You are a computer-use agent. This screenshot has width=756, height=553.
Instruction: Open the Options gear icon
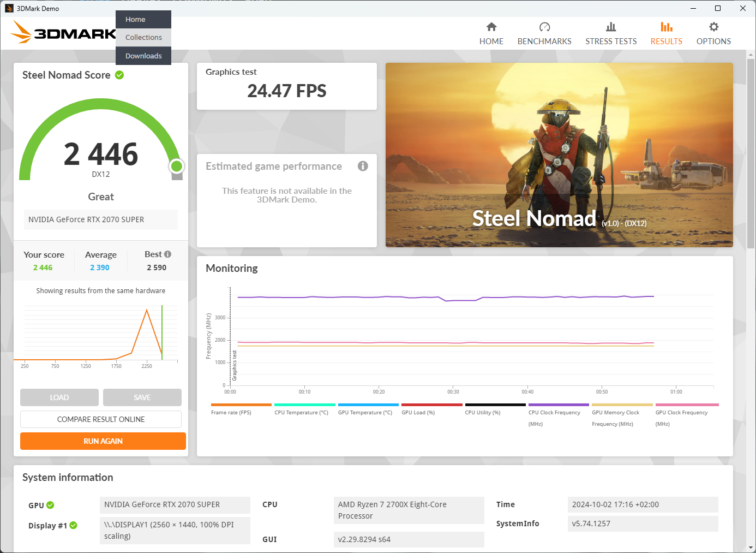coord(713,27)
